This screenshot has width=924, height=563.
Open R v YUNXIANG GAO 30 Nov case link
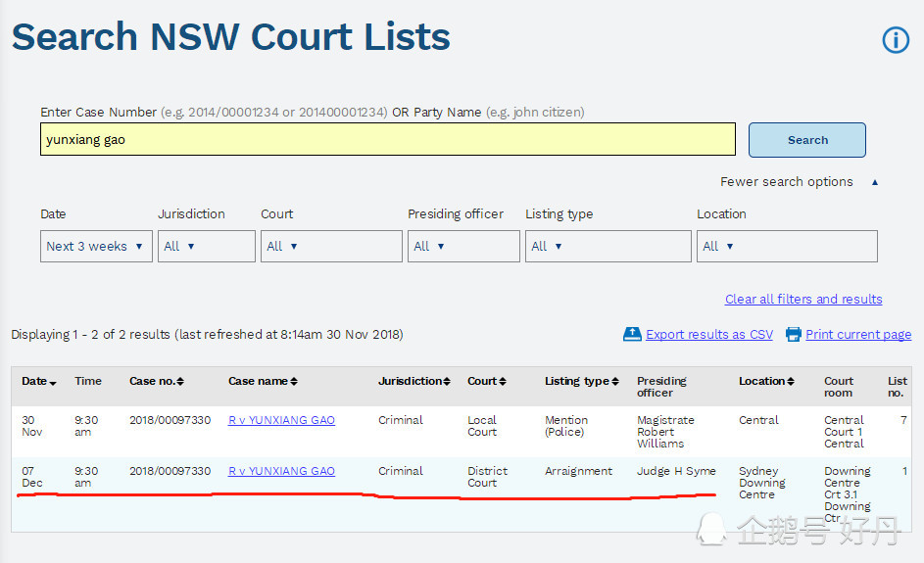[281, 420]
